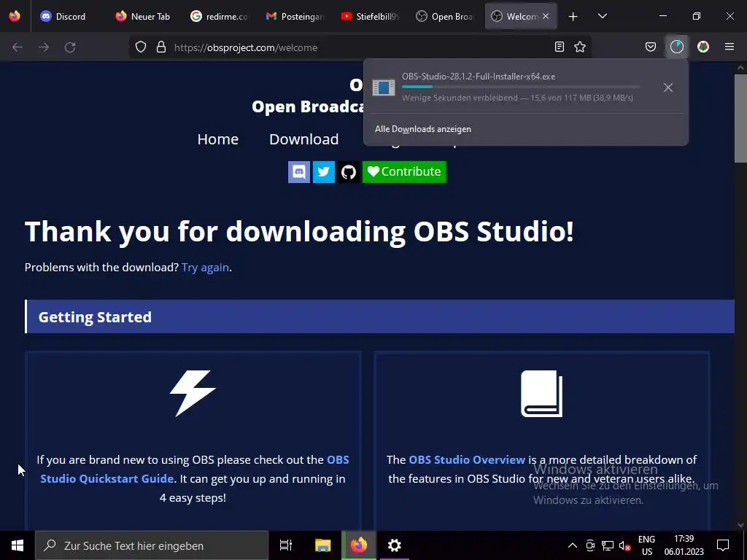Open the OBS Studio Overview link

(x=467, y=459)
